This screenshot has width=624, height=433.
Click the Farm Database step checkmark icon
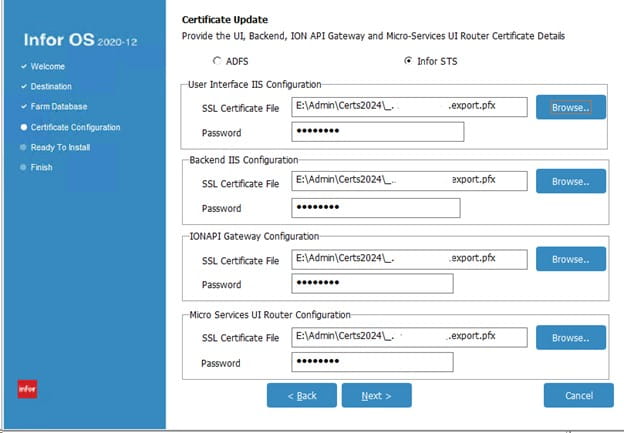click(x=24, y=106)
